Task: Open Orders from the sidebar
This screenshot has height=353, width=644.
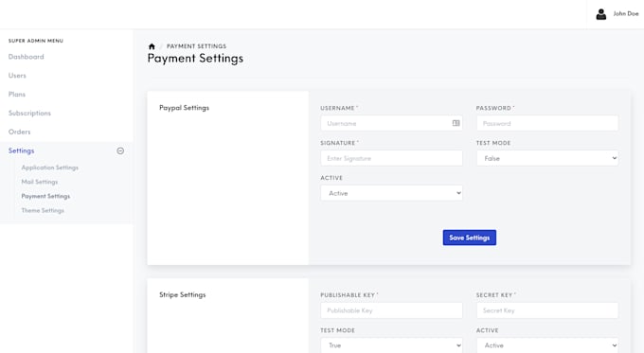Action: coord(19,132)
